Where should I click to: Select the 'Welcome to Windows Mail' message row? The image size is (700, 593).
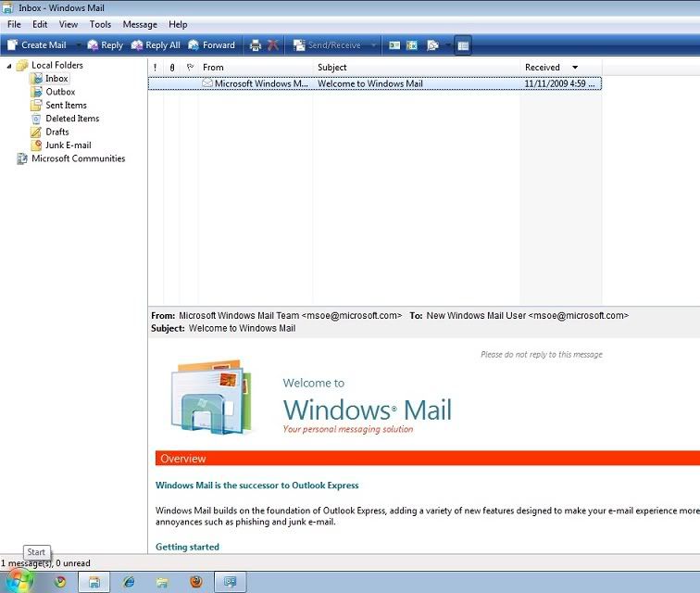[x=375, y=83]
